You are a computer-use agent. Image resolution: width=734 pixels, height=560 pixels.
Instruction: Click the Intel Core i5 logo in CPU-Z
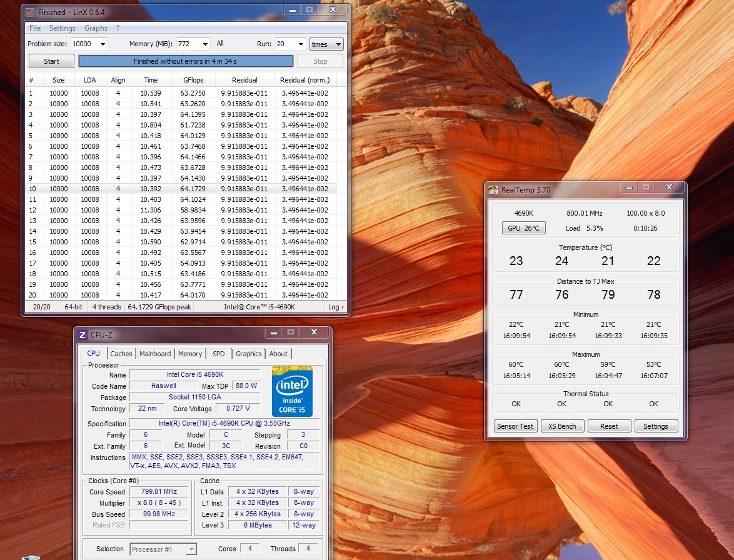click(292, 391)
